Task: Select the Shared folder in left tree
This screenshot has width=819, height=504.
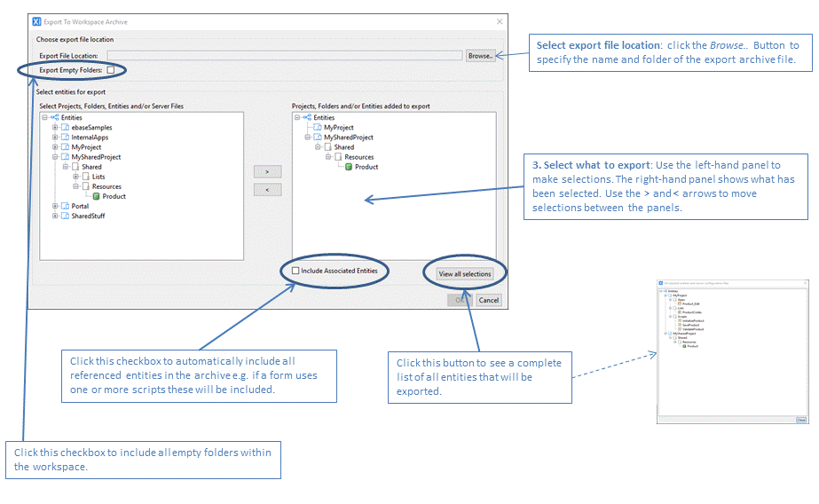Action: pyautogui.click(x=91, y=167)
